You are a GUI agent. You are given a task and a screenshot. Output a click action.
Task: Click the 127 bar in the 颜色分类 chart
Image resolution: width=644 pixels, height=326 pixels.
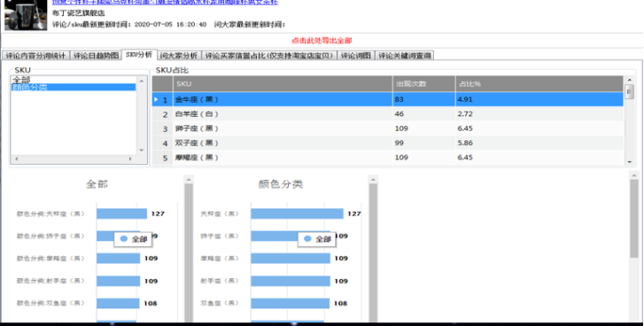(x=297, y=213)
